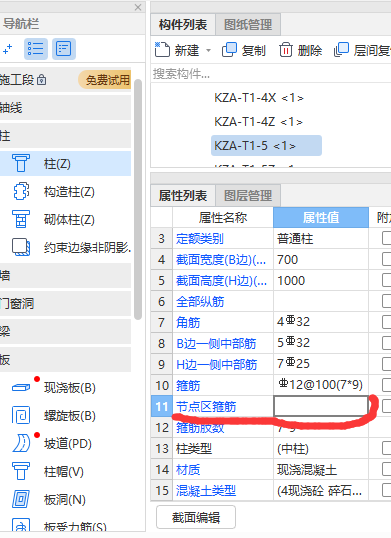
Task: Click the 免费试用 badge
Action: tap(105, 80)
